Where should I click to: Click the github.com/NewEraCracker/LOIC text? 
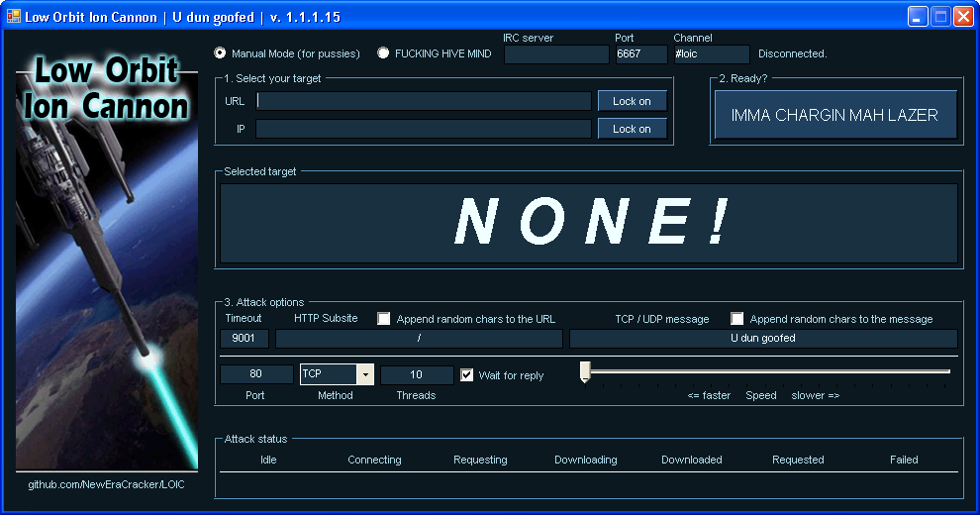(106, 484)
